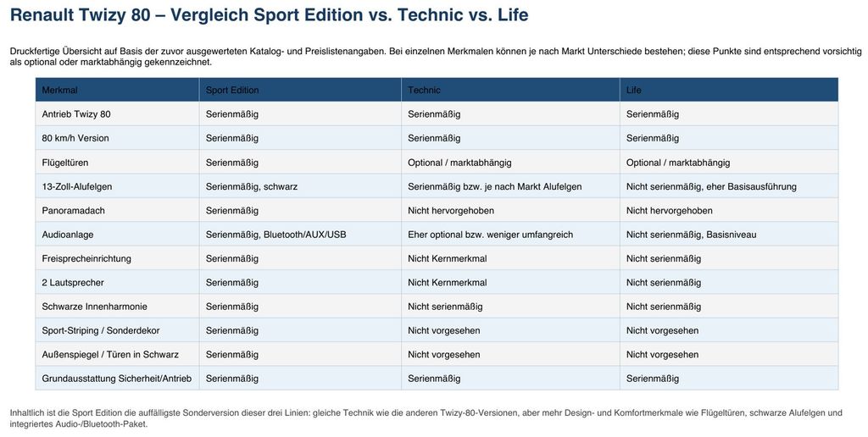Select the Flügeltüren row label
The height and width of the screenshot is (437, 868).
coord(65,163)
